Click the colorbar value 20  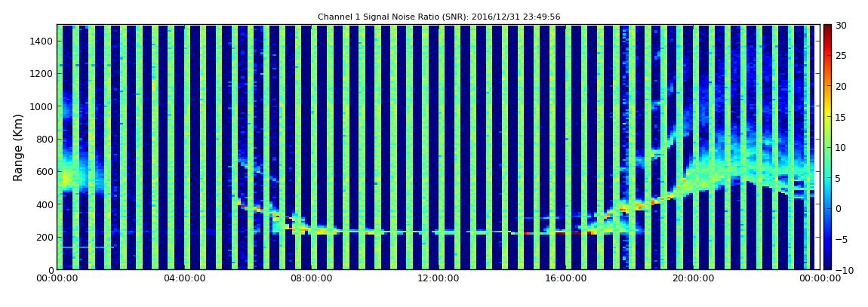pos(842,86)
